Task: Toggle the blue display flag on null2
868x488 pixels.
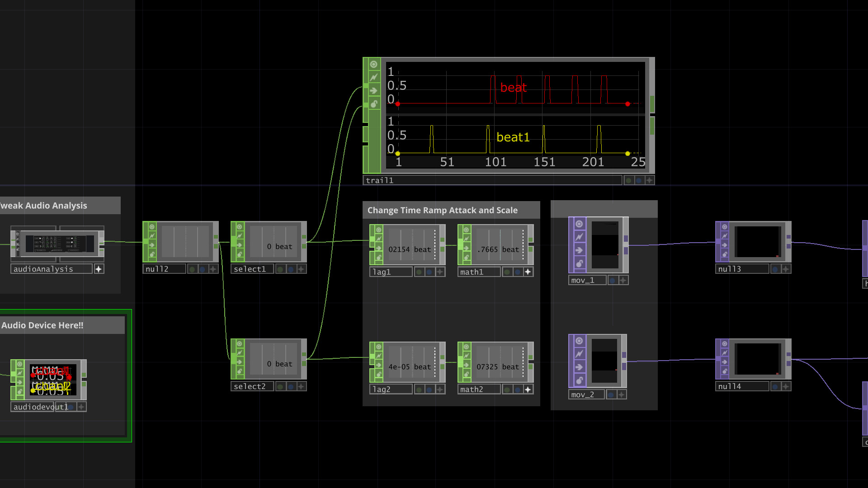Action: [203, 269]
